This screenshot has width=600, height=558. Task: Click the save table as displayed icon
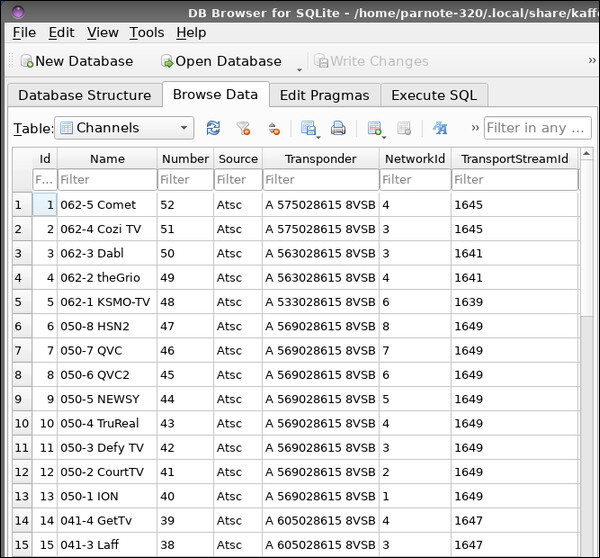pos(308,128)
